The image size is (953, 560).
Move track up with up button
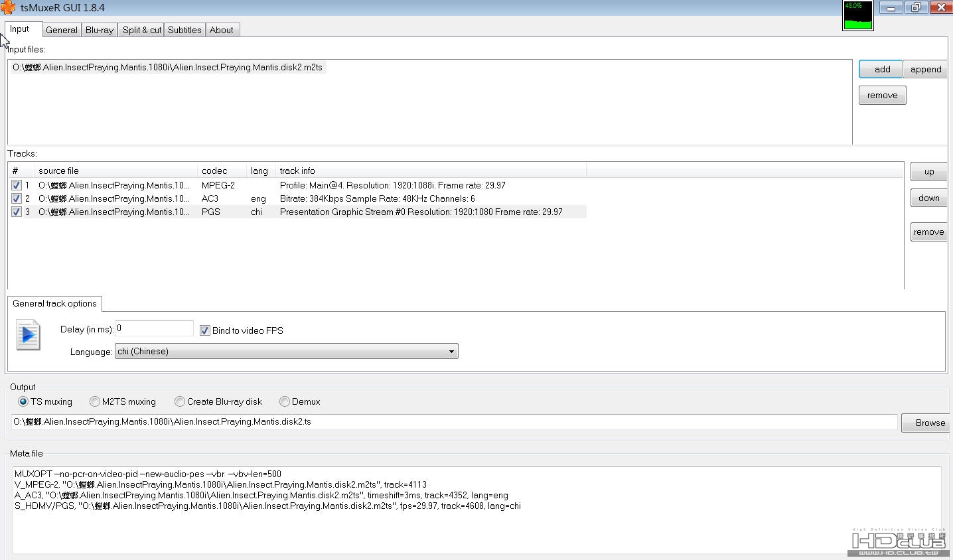928,171
